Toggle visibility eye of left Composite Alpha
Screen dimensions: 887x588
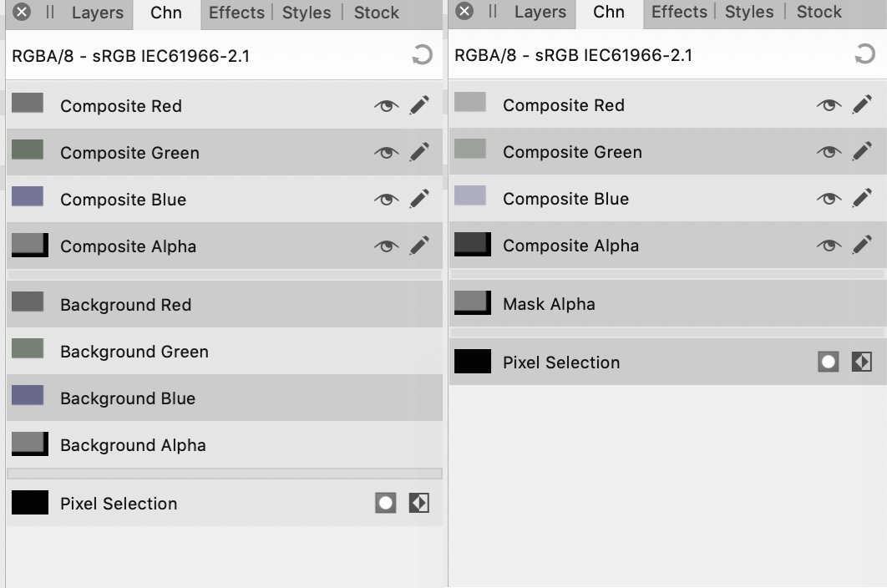(x=387, y=246)
